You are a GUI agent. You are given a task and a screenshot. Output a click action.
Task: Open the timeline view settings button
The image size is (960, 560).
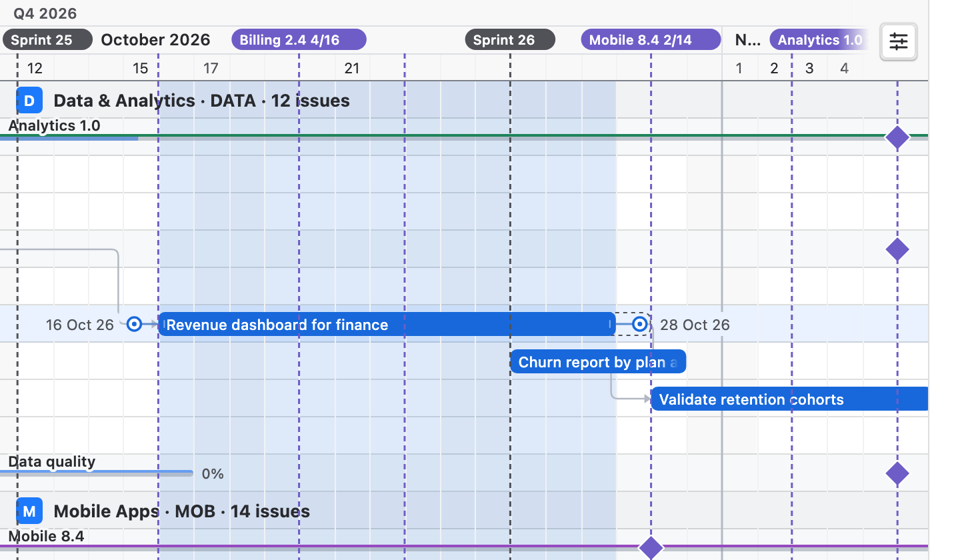(x=899, y=42)
